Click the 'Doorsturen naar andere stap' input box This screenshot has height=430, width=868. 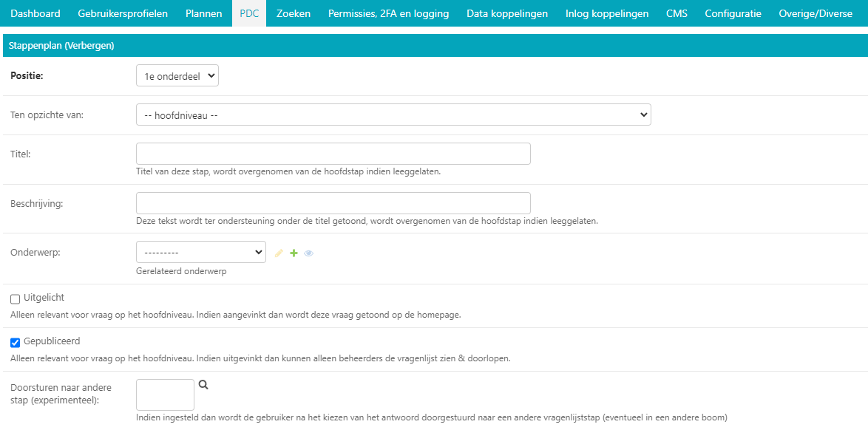[x=165, y=395]
